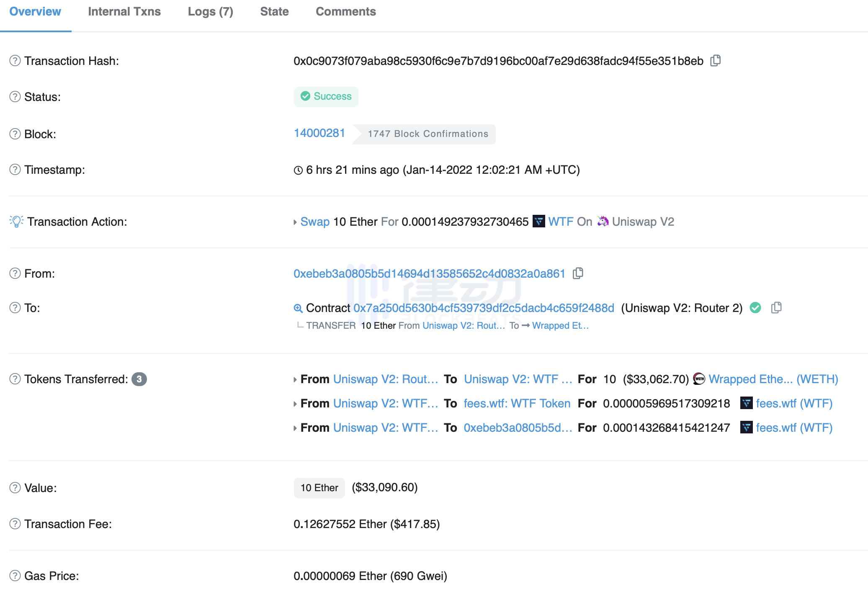Click the WETH token logo icon

699,379
